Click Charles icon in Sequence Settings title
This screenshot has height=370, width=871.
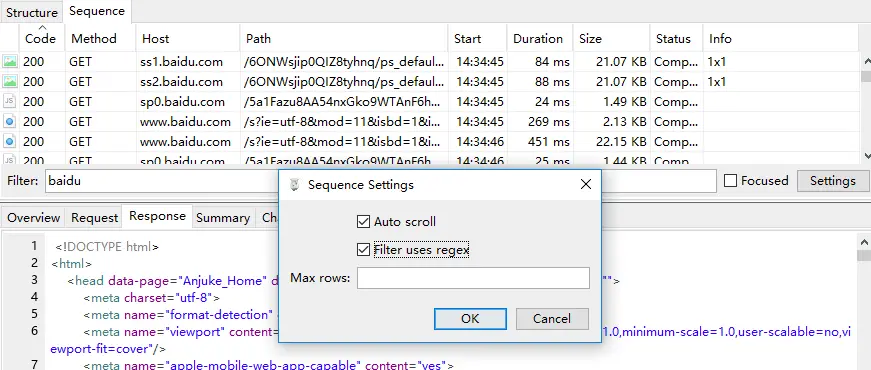[295, 184]
